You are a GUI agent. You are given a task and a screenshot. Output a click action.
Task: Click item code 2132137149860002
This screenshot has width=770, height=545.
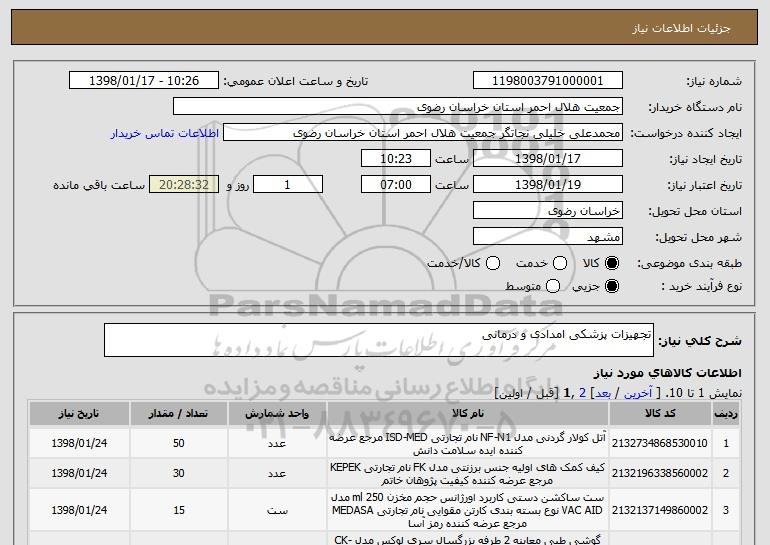tap(660, 511)
